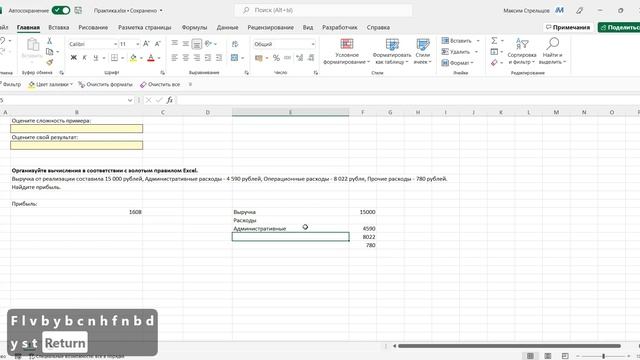
Task: Center cell text horizontally
Action: (185, 58)
